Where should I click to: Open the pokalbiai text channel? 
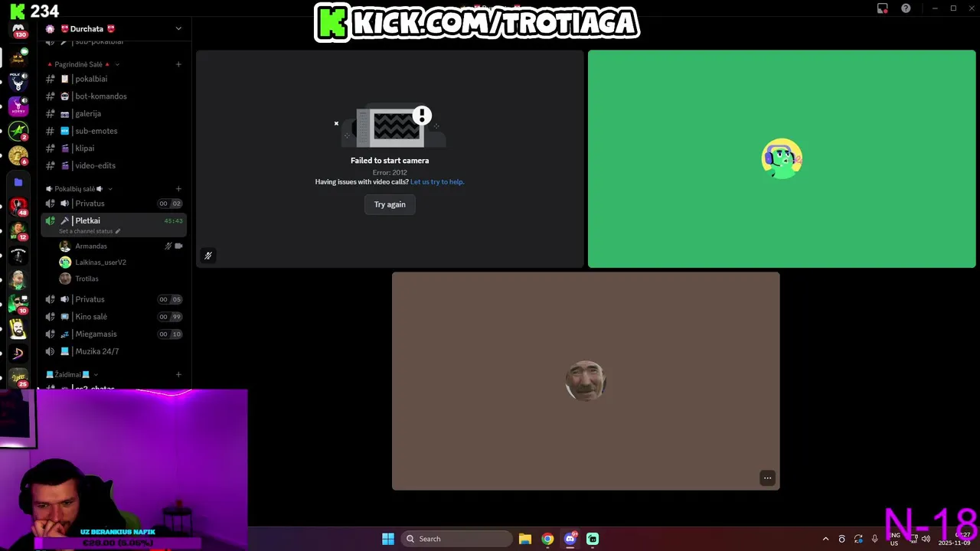115,79
